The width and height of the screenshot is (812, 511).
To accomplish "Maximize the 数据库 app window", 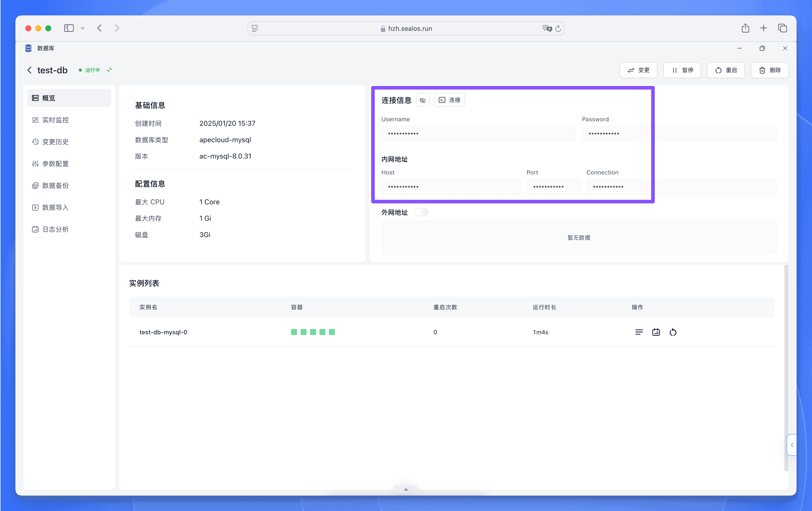I will pyautogui.click(x=762, y=48).
